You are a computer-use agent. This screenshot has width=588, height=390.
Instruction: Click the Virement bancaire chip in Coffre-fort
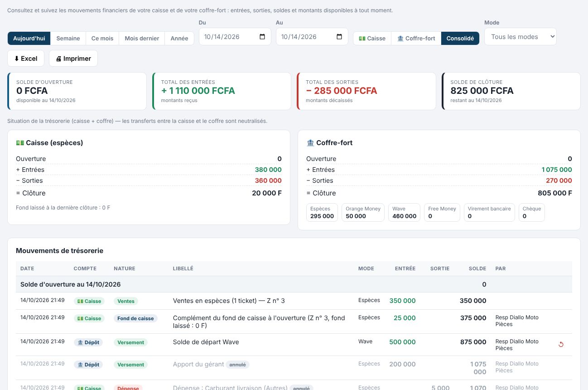(x=489, y=212)
